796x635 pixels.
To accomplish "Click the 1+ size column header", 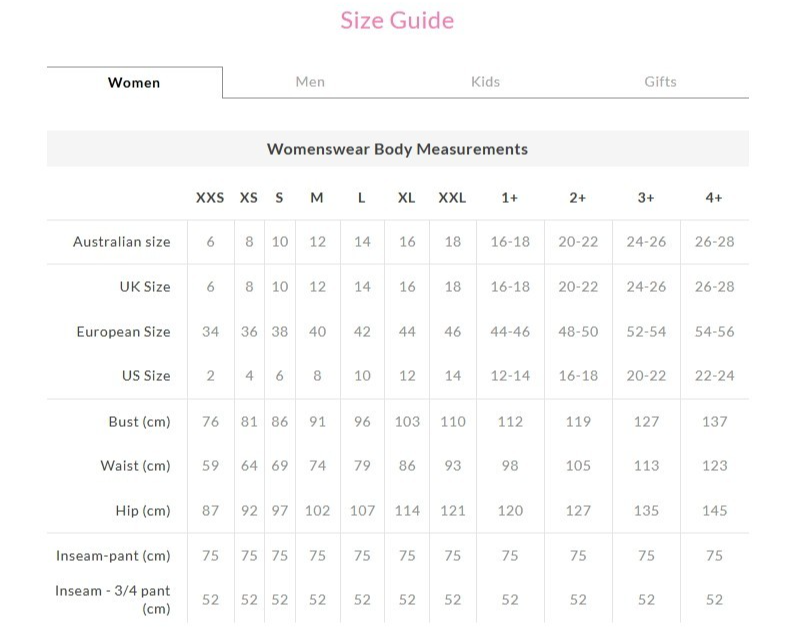I will click(510, 198).
